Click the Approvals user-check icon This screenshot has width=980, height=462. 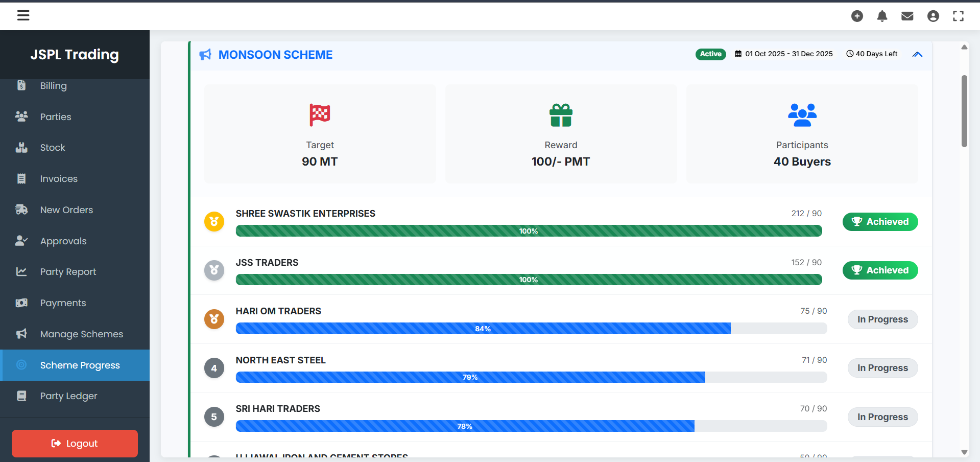pyautogui.click(x=21, y=241)
